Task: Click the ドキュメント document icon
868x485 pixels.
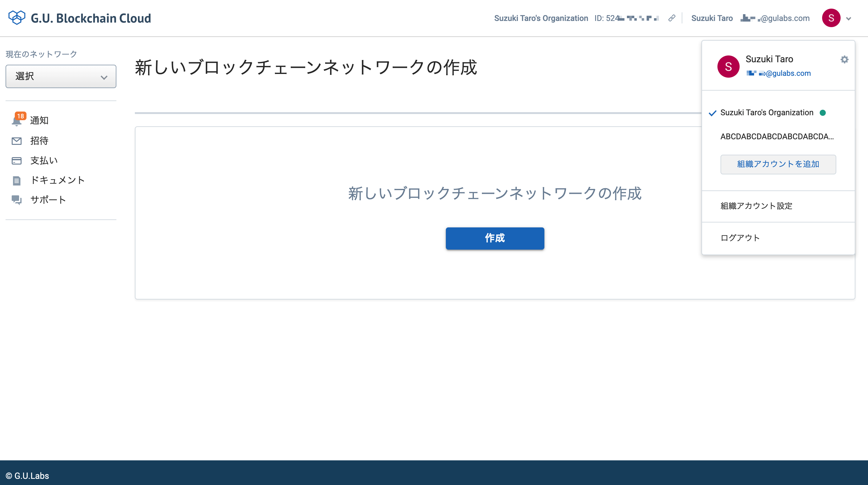Action: tap(17, 181)
